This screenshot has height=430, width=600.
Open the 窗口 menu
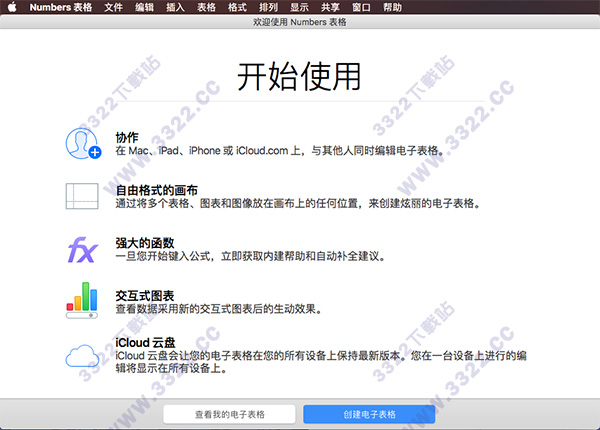361,7
